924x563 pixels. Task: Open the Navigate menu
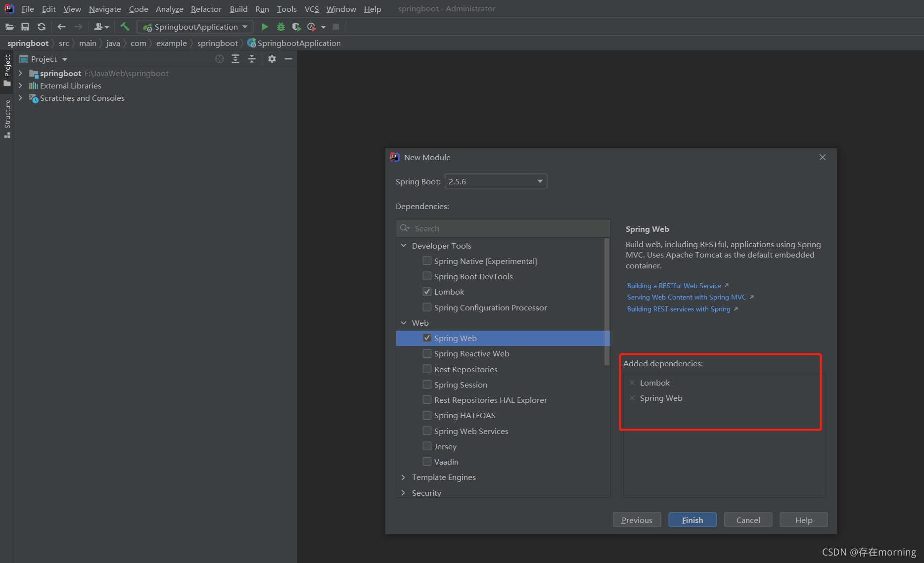105,9
